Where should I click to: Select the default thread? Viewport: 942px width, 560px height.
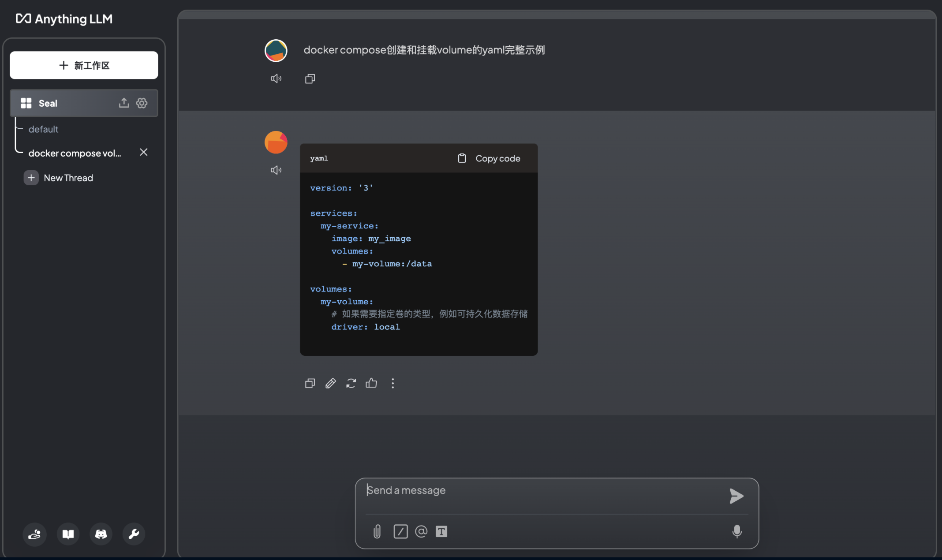pyautogui.click(x=43, y=129)
